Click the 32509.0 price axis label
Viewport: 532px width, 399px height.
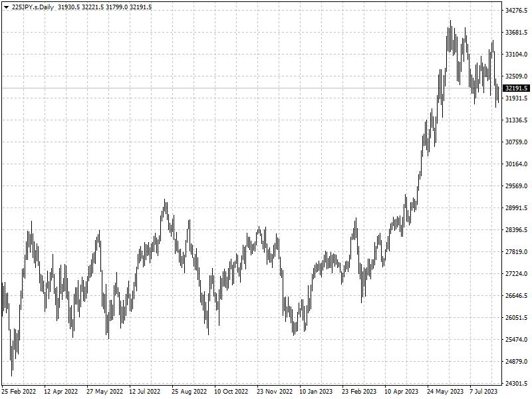517,76
